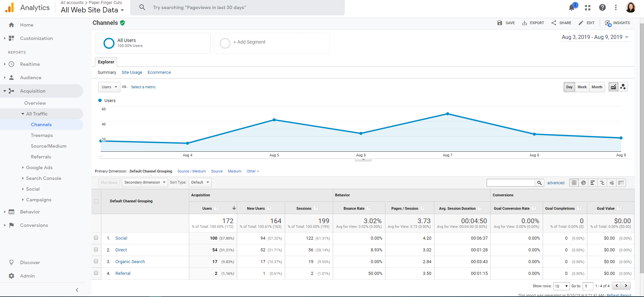Viewport: 644px width, 297px height.
Task: Open the Secondary dimension dropdown
Action: point(145,183)
